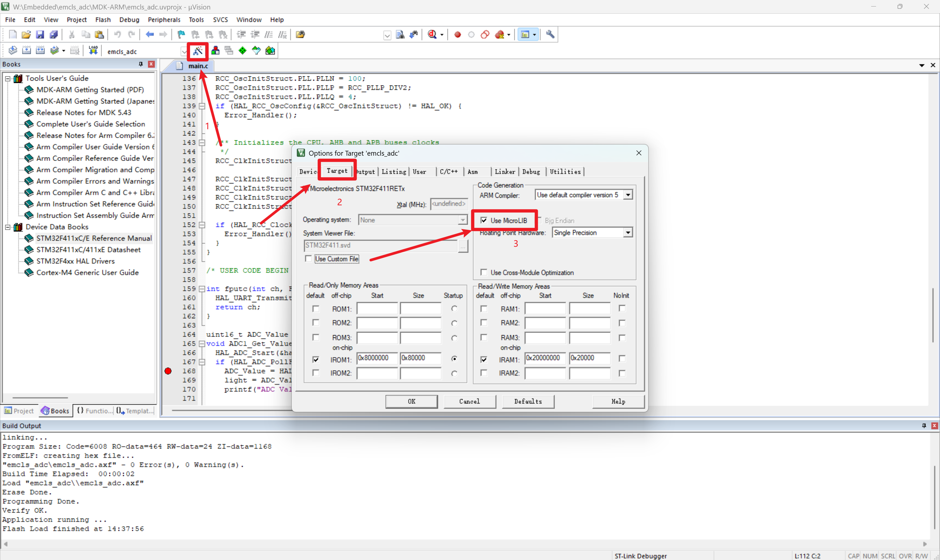940x560 pixels.
Task: Switch to the Project panel tab
Action: [19, 411]
